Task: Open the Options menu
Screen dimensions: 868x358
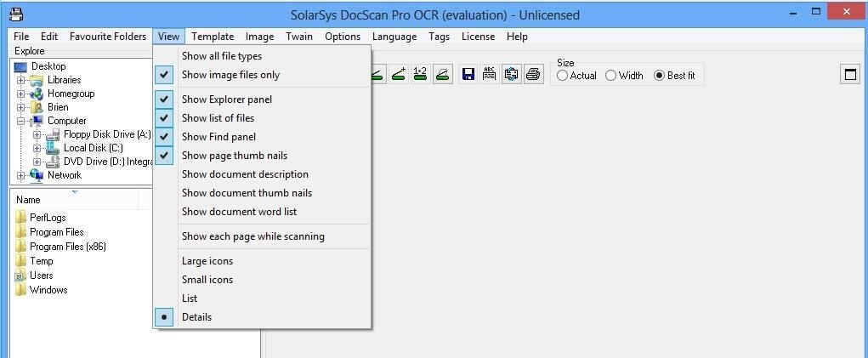Action: [343, 37]
